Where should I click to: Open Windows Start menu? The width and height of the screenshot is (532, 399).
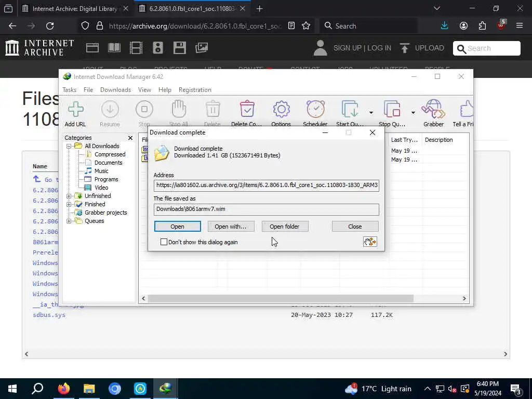click(12, 389)
